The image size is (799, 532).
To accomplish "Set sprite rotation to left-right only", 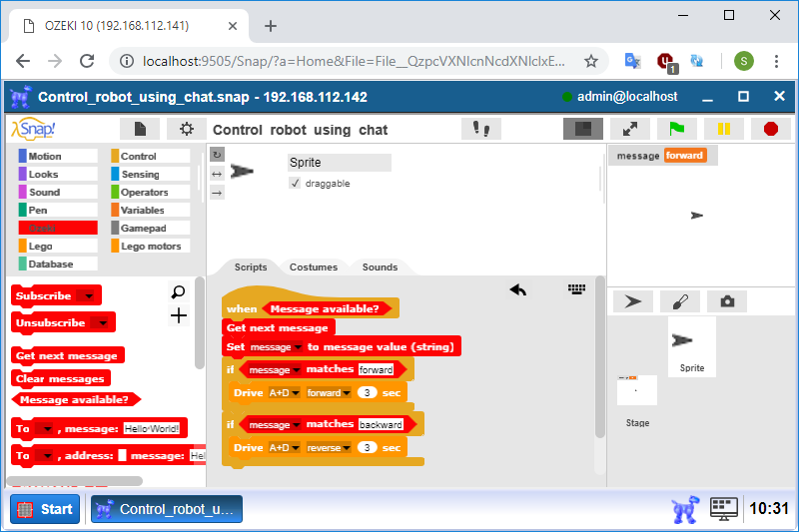I will pos(217,174).
